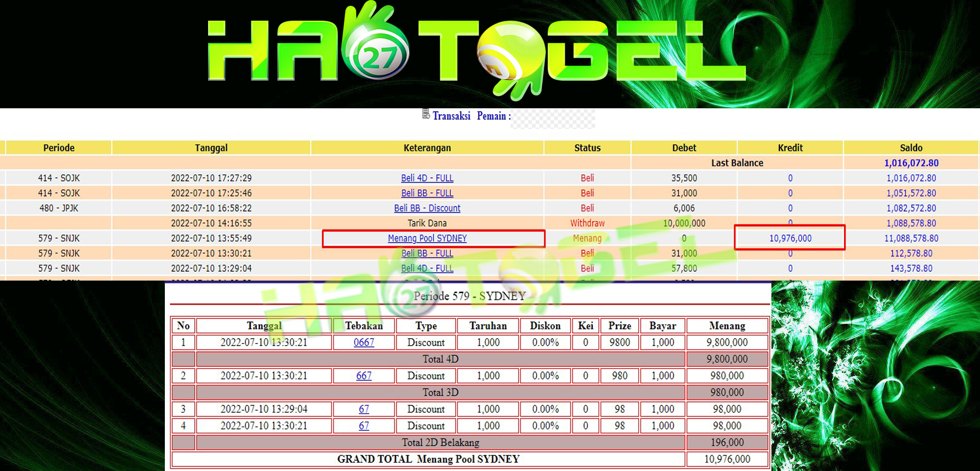
Task: Click the Periode column header
Action: click(x=59, y=148)
